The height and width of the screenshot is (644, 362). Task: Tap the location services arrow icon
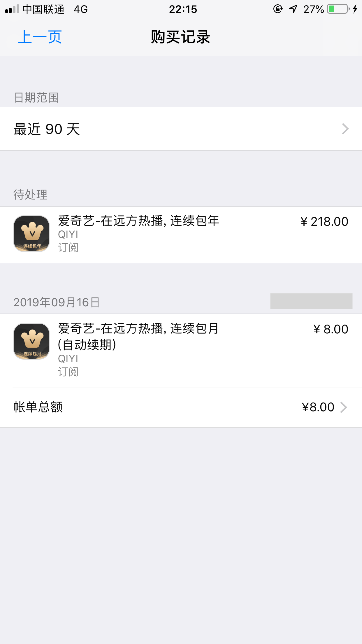point(293,9)
